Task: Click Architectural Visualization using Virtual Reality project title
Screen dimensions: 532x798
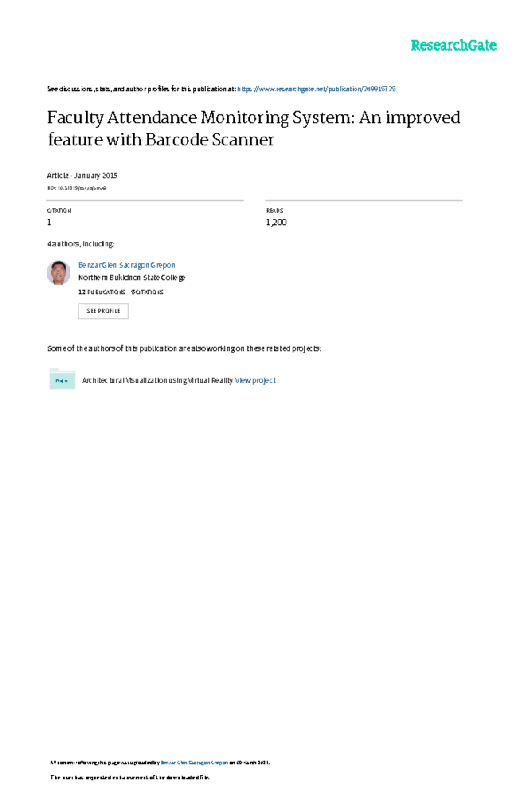Action: (157, 380)
